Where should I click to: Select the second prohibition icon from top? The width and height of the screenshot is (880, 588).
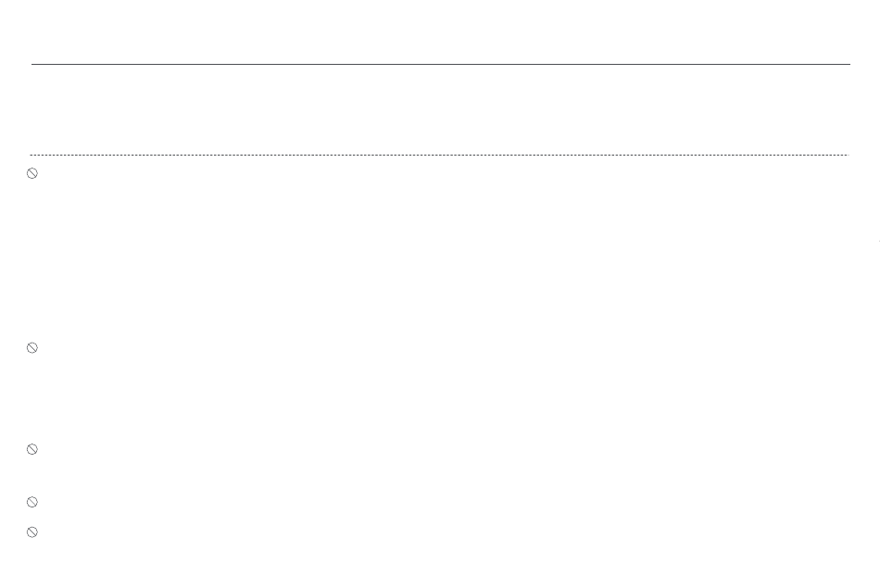pyautogui.click(x=32, y=348)
